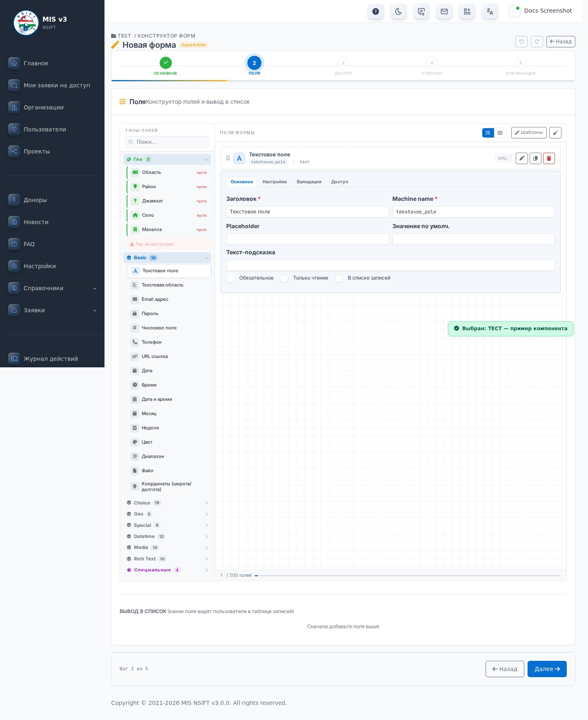Delete the Текстовое поле field
The height and width of the screenshot is (720, 588).
pos(549,158)
